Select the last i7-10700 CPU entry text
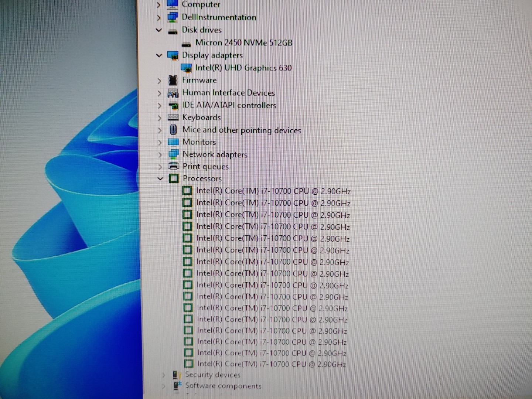The width and height of the screenshot is (532, 399). click(272, 364)
